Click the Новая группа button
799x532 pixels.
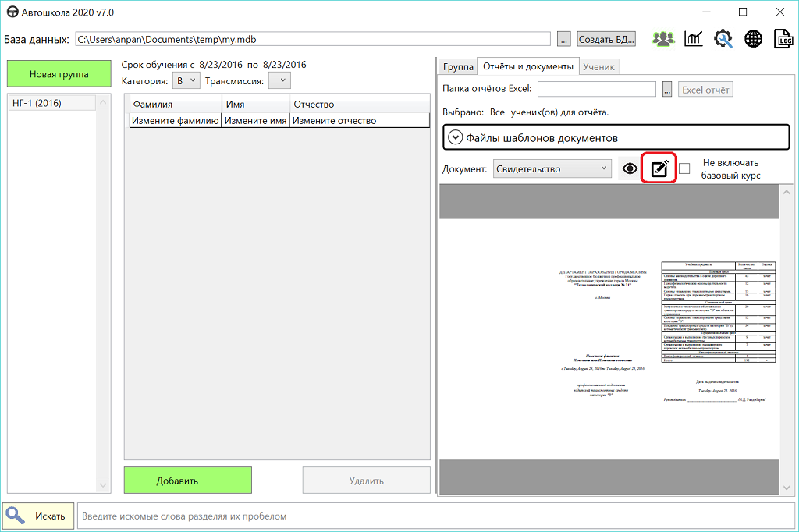pyautogui.click(x=59, y=74)
